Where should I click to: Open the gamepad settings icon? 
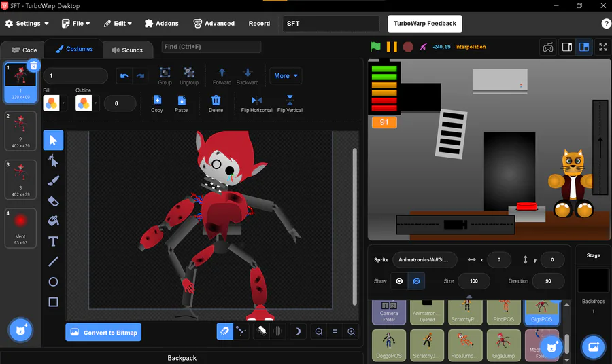pyautogui.click(x=547, y=47)
